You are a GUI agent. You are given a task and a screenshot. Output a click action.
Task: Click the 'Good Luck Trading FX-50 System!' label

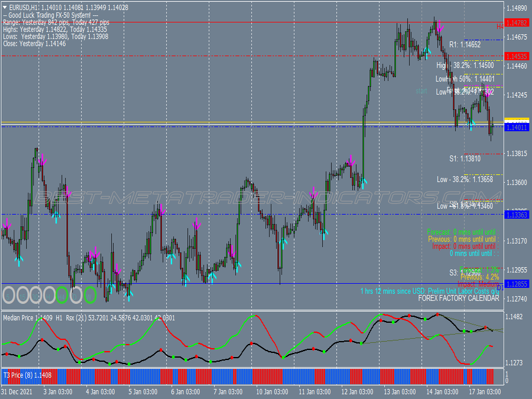(x=51, y=15)
